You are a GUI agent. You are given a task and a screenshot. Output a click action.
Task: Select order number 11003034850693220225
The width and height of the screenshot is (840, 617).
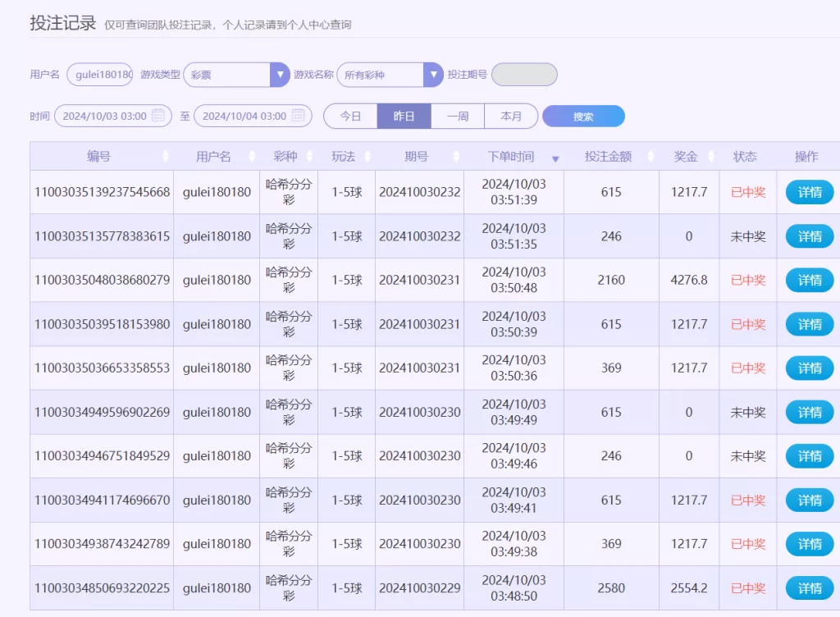(102, 588)
